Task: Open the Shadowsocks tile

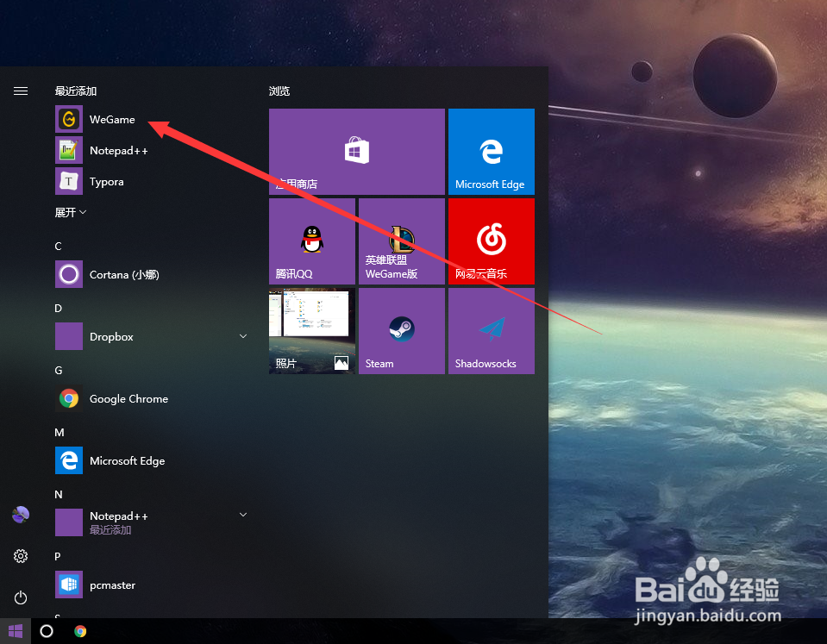Action: tap(492, 331)
